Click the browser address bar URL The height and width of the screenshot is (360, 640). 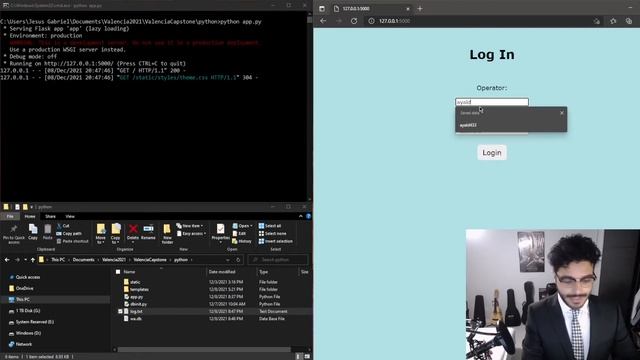click(x=394, y=21)
